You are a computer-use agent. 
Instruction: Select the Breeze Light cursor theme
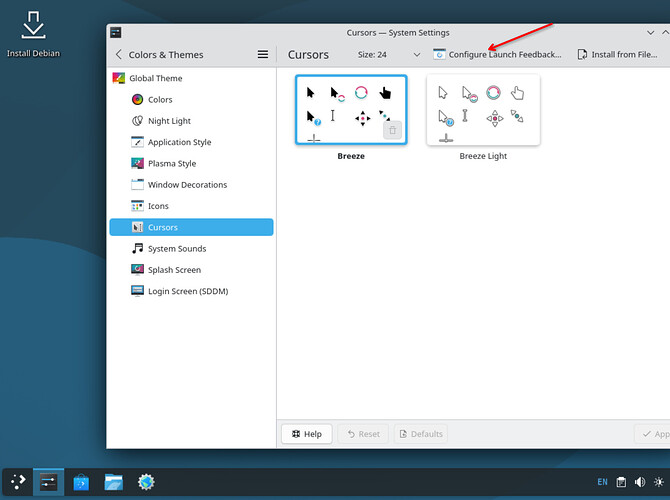[x=483, y=110]
